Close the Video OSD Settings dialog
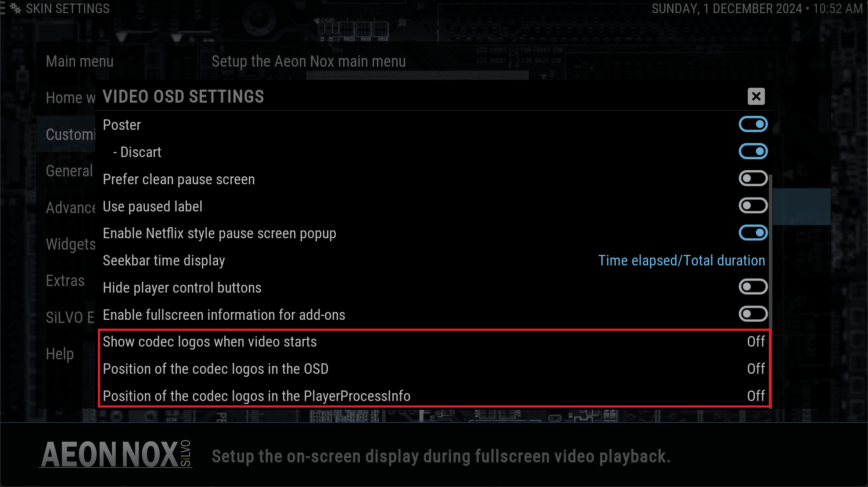This screenshot has height=487, width=868. point(756,97)
